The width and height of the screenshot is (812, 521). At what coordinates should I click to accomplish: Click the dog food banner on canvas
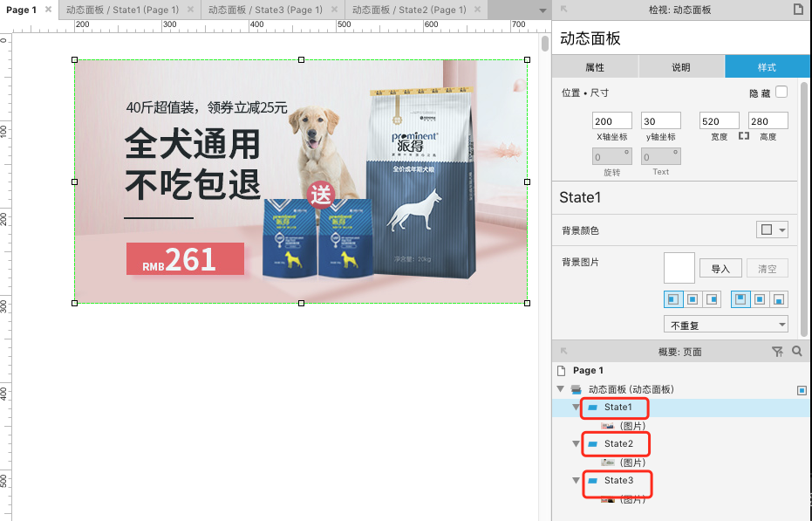pyautogui.click(x=301, y=182)
